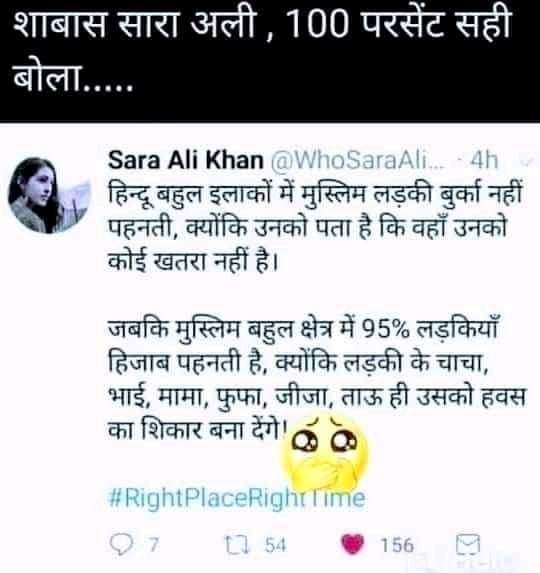Share via the envelope message icon
The height and width of the screenshot is (573, 540).
(468, 544)
